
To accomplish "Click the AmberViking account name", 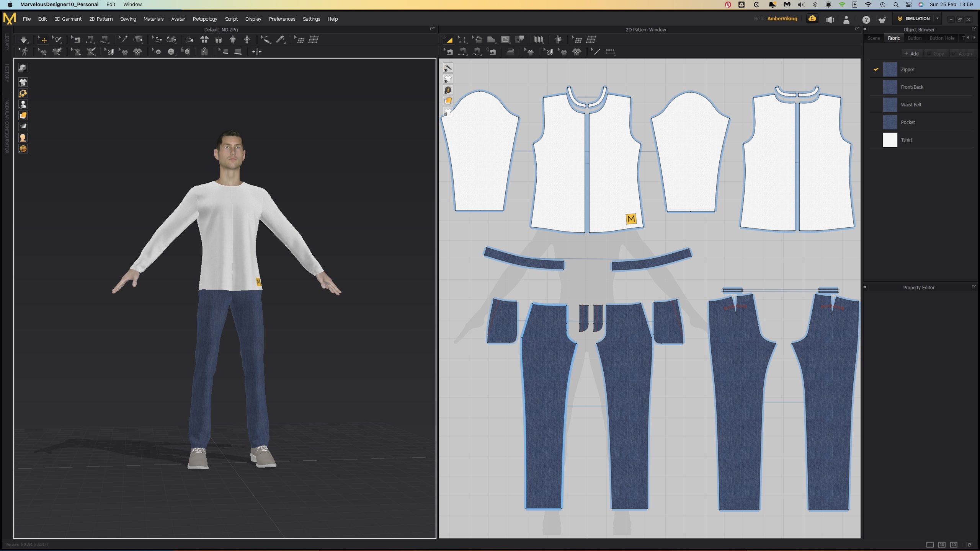I will (x=782, y=18).
